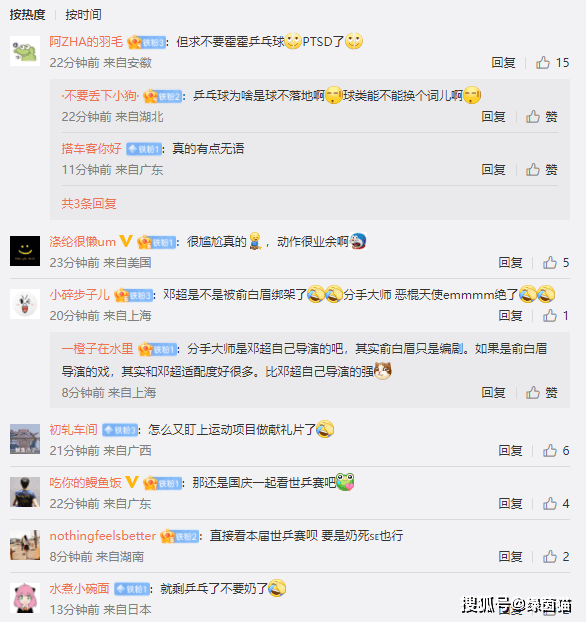Screen dimensions: 586x622
Task: Like 小碎步子儿's comment about 邓超
Action: [x=556, y=316]
